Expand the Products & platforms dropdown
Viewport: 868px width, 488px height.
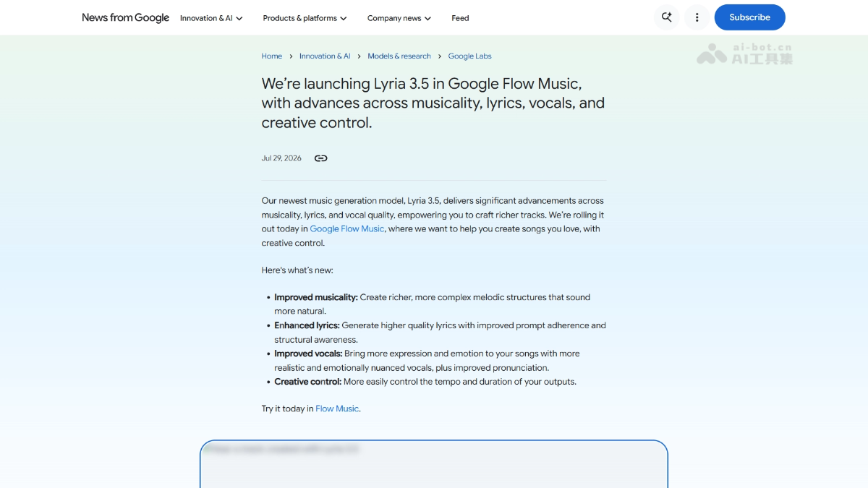tap(305, 18)
